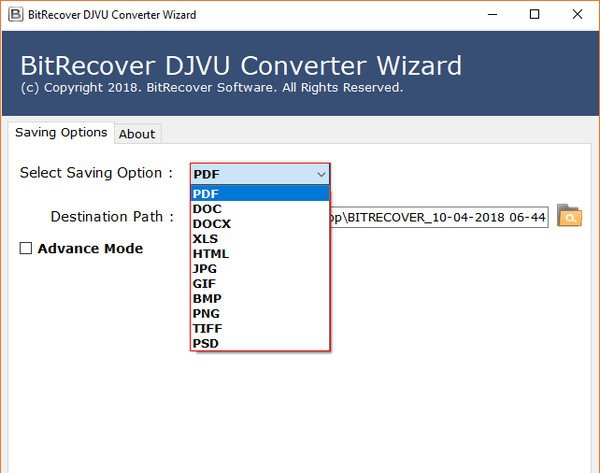Switch to the About tab
This screenshot has height=473, width=600.
pos(137,134)
